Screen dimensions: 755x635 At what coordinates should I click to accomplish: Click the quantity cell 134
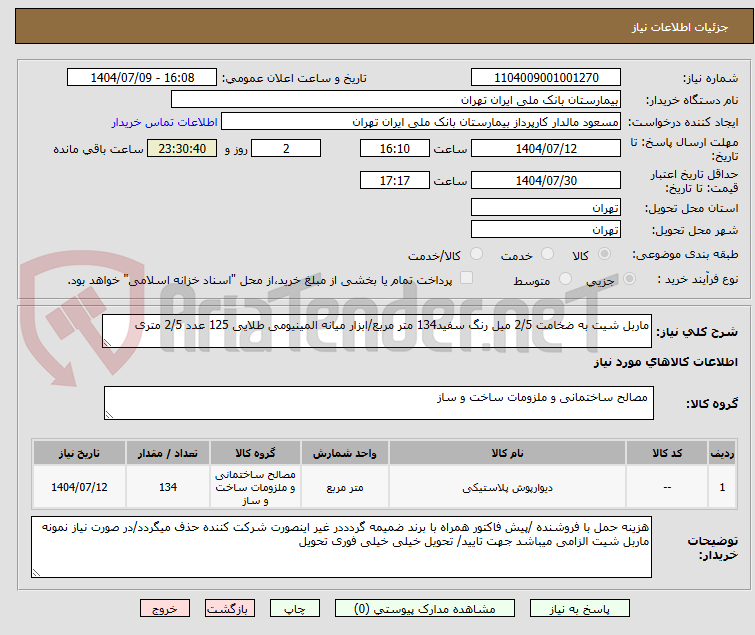[x=168, y=487]
